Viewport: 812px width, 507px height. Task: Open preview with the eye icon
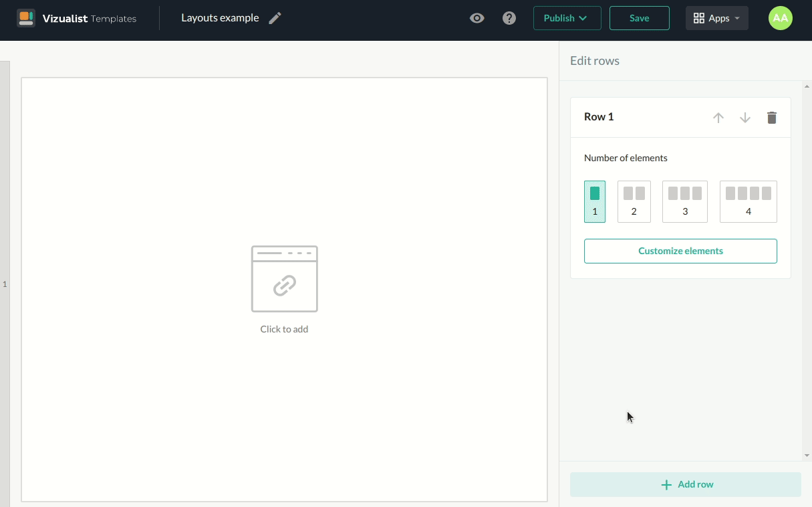tap(477, 19)
